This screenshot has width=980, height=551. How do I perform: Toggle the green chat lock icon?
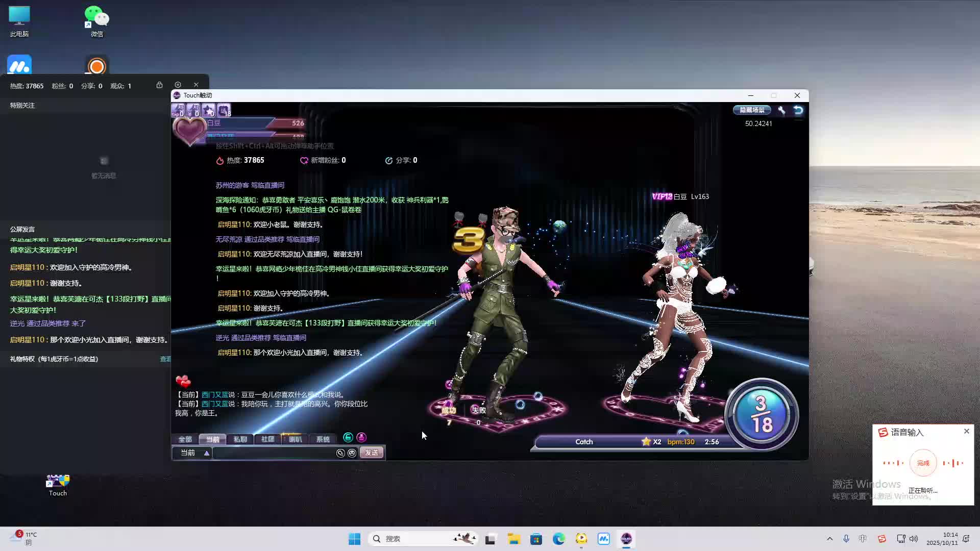[348, 438]
